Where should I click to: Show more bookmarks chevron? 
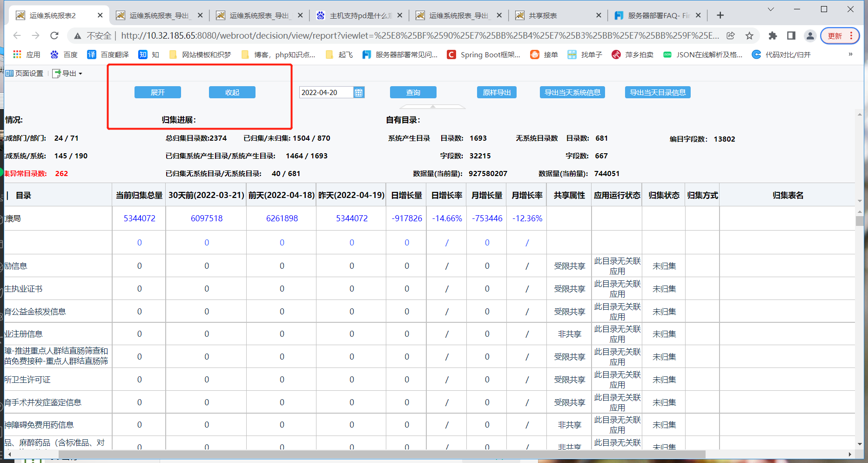[850, 54]
